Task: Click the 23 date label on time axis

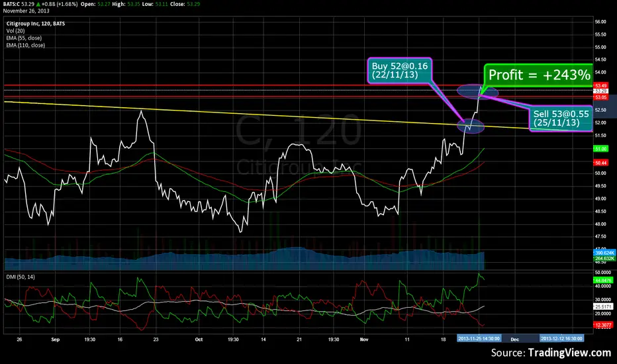Action: (x=156, y=340)
